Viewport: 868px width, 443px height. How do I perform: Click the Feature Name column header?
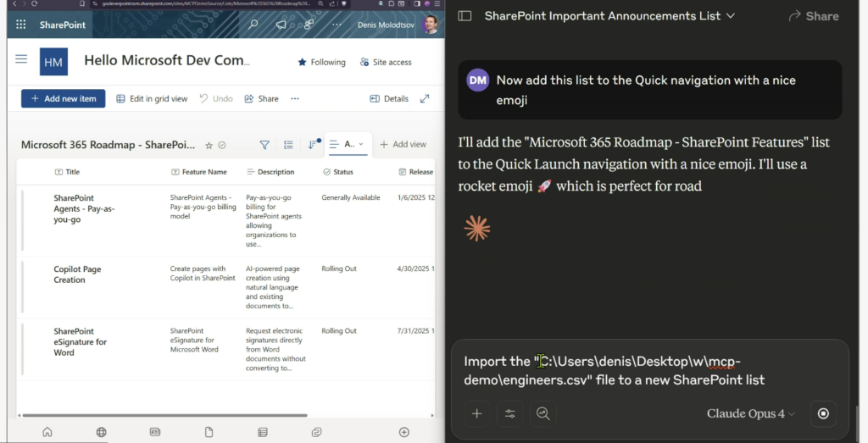point(199,172)
